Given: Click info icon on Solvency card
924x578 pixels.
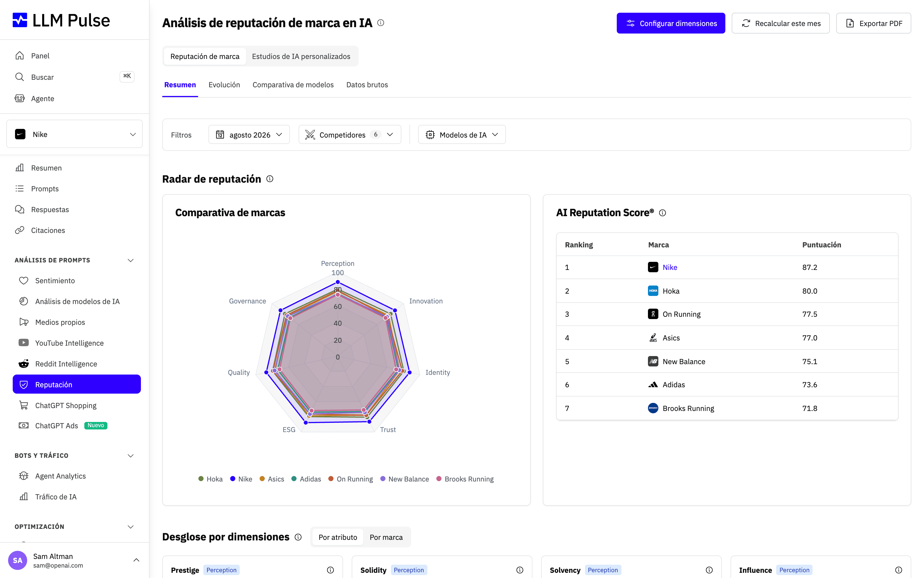Looking at the screenshot, I should click(709, 570).
